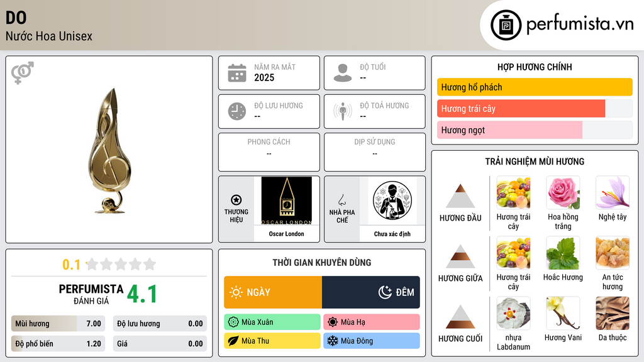Click the leaf icon of Mùa Thu
The height and width of the screenshot is (362, 644).
point(233,341)
